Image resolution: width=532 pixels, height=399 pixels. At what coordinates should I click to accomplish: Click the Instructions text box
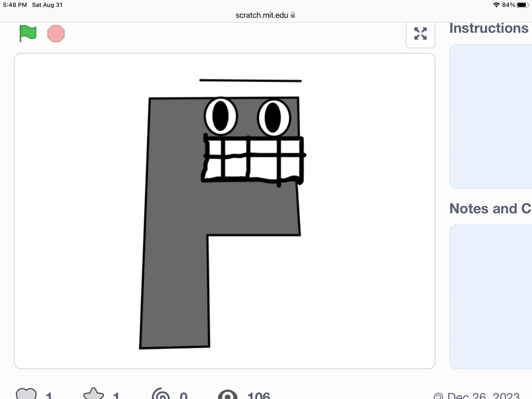[491, 116]
